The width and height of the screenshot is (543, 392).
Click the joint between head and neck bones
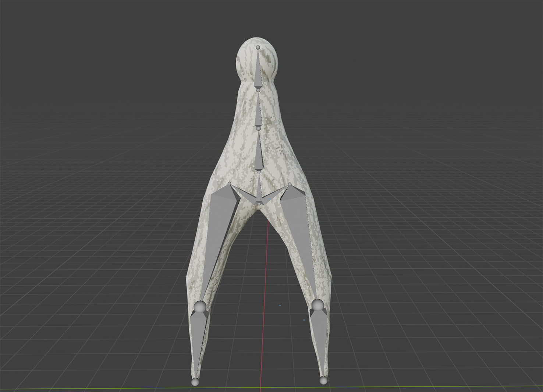point(258,90)
